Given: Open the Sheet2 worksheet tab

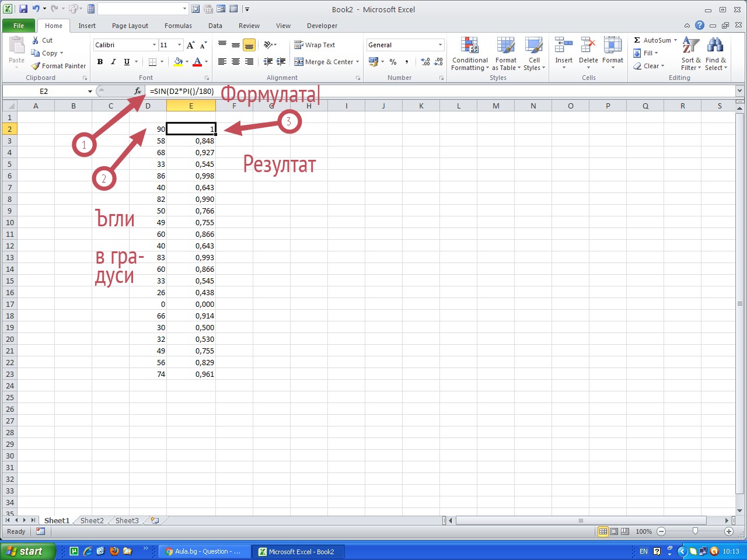Looking at the screenshot, I should coord(92,520).
